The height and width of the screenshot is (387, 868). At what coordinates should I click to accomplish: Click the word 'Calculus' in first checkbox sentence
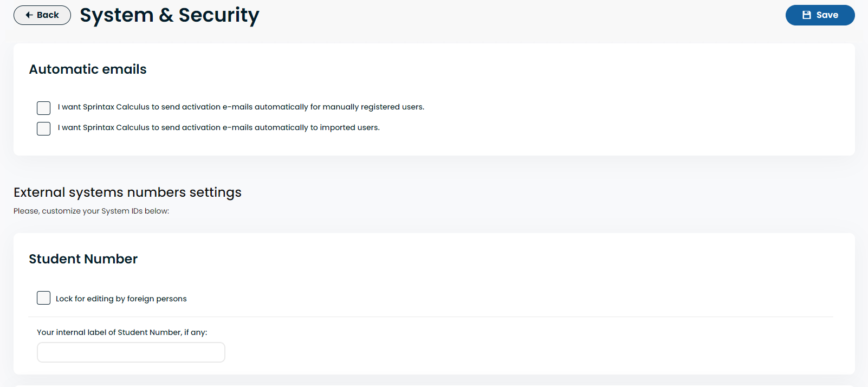(133, 107)
